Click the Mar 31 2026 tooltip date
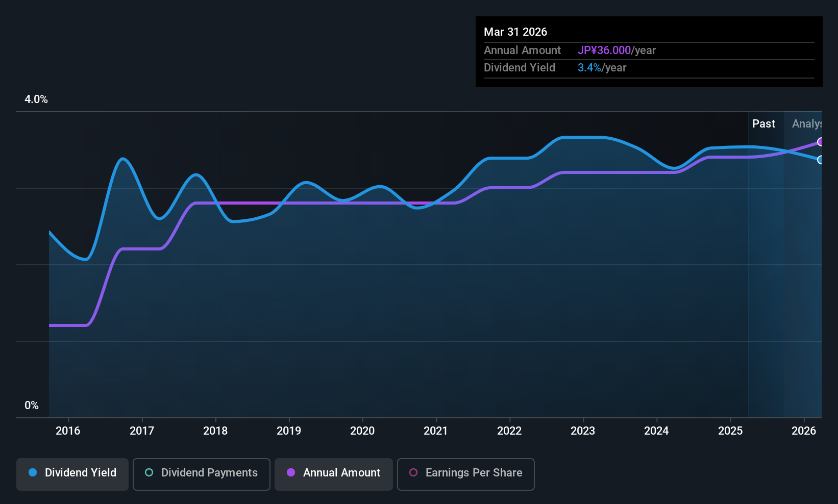Image resolution: width=838 pixels, height=504 pixels. [515, 32]
